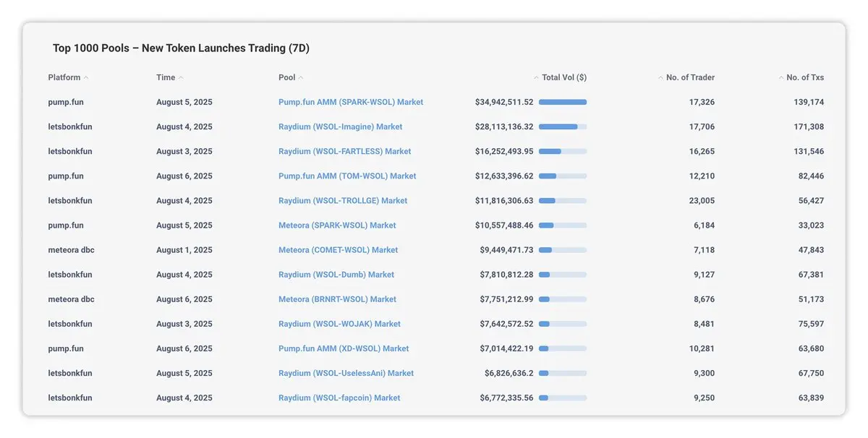Click date in Pump.fun AMM (TOM-WSOL) row
The image size is (868, 438).
point(184,176)
